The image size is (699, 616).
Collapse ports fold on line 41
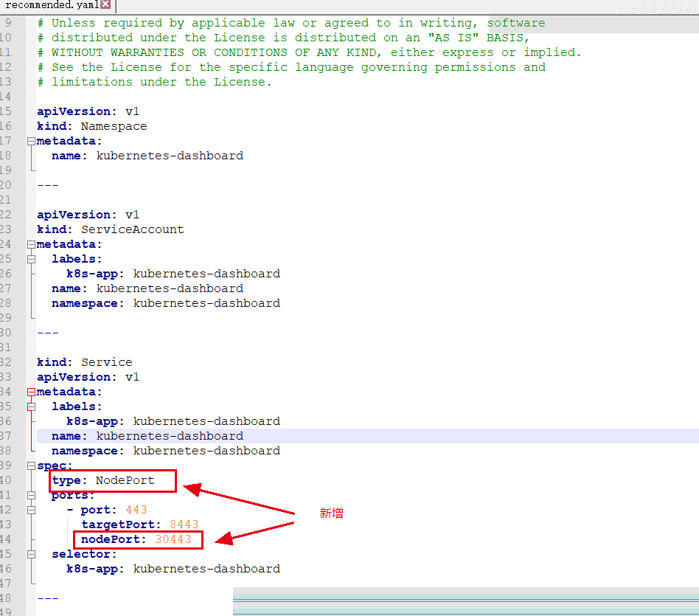[x=31, y=496]
